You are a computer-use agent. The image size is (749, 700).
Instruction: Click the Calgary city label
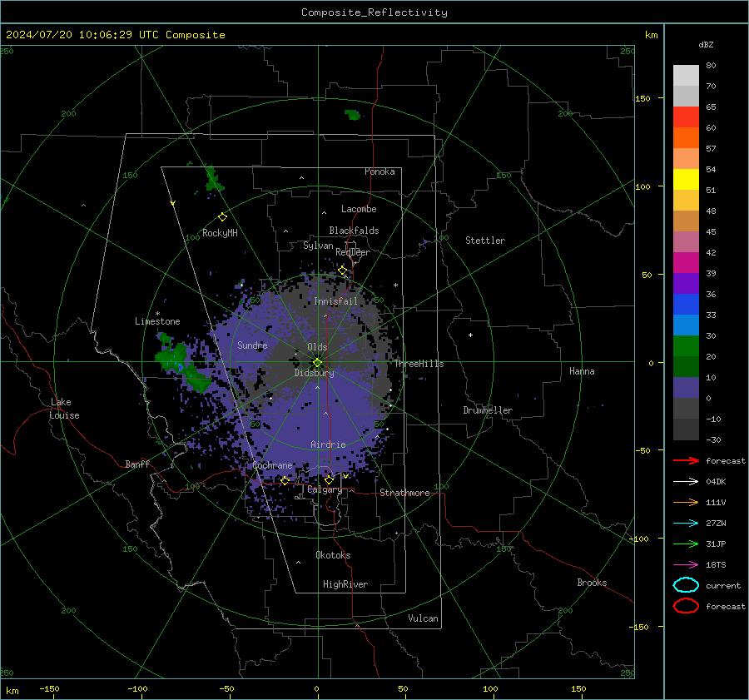pos(325,489)
